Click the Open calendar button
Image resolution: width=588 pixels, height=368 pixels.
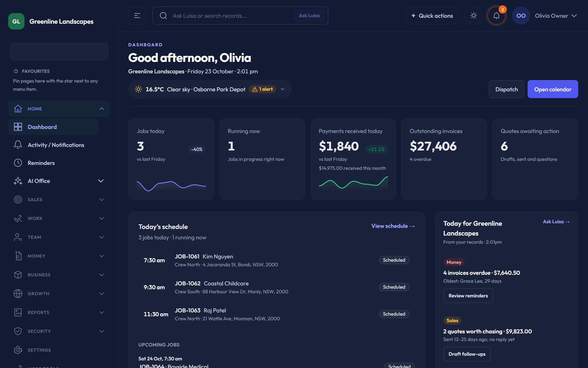point(553,89)
